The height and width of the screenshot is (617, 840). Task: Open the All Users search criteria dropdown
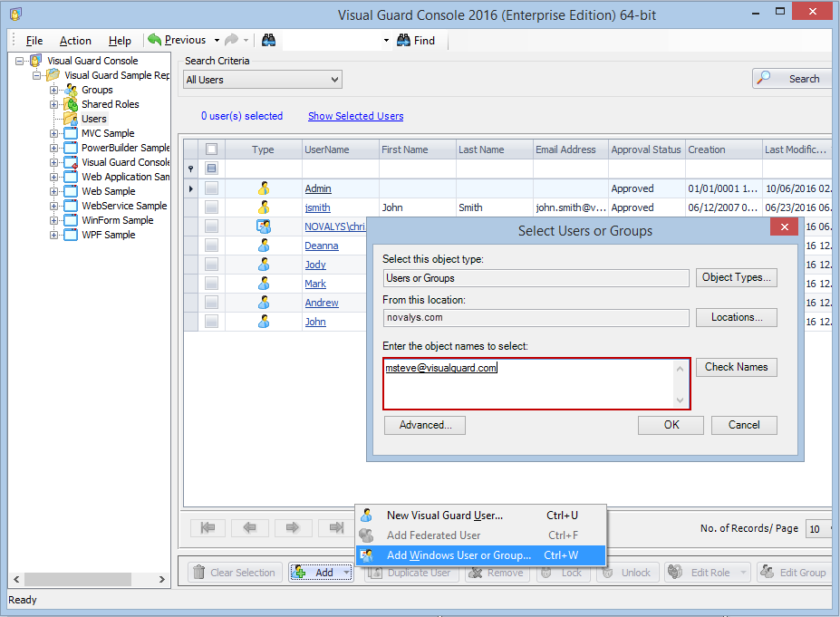pyautogui.click(x=263, y=80)
